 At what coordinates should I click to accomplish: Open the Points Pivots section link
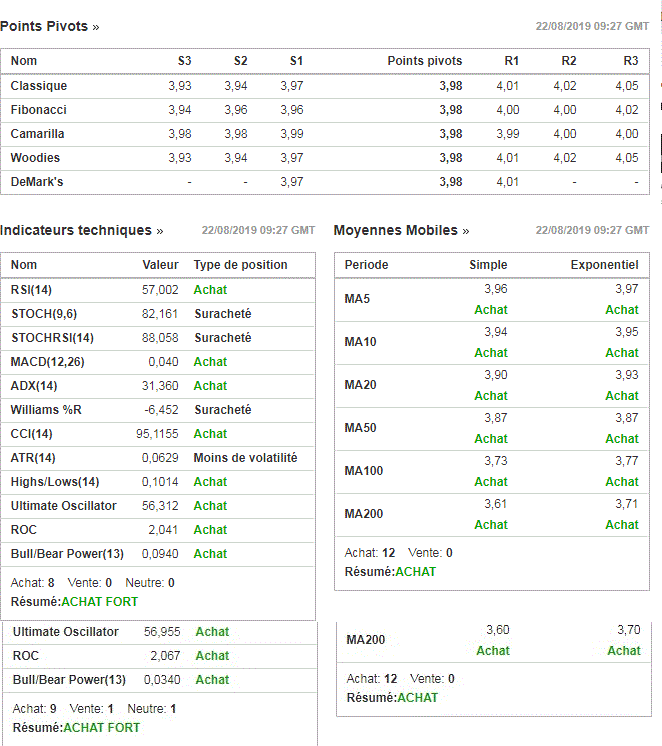[x=49, y=26]
